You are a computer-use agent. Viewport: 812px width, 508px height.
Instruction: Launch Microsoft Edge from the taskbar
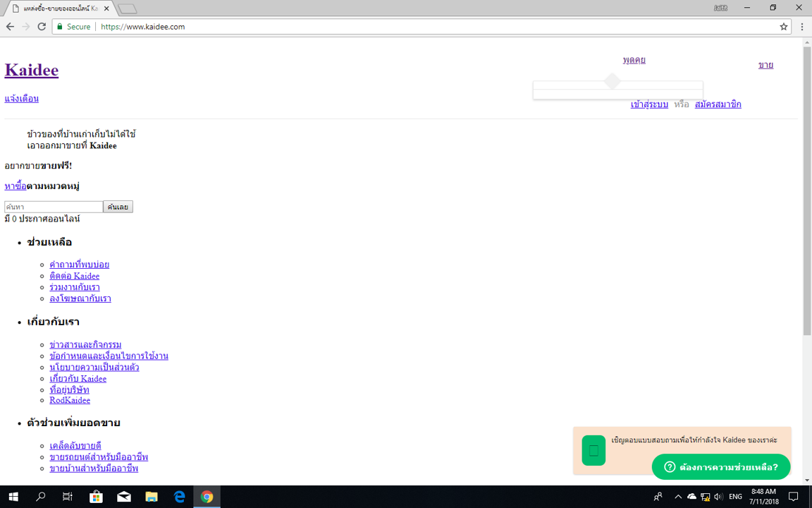point(179,497)
